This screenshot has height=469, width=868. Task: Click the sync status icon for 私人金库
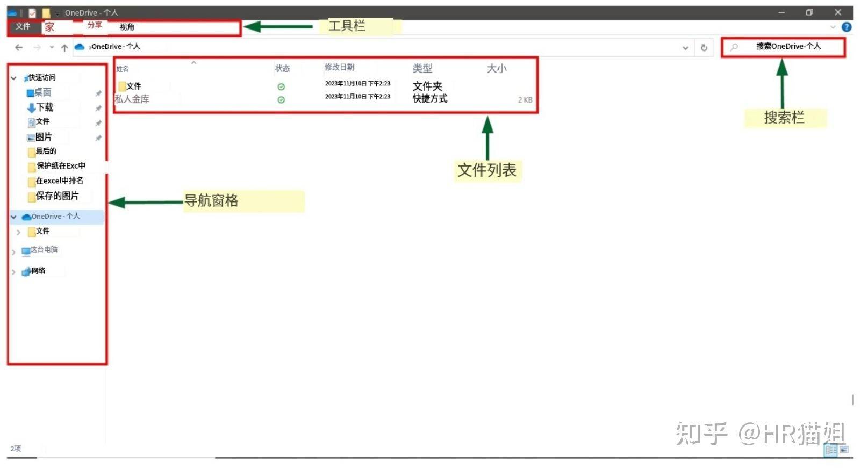[281, 100]
